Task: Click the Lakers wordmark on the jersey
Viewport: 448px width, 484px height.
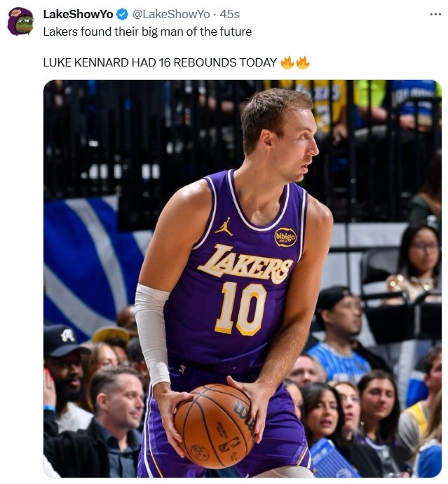Action: pyautogui.click(x=245, y=263)
